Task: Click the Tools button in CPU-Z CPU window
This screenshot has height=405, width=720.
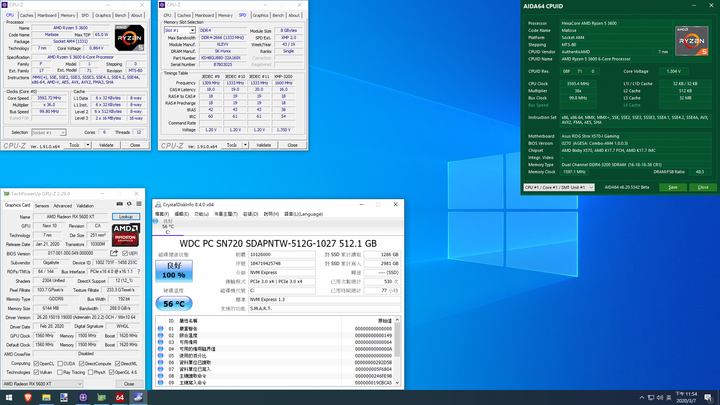Action: coord(74,145)
